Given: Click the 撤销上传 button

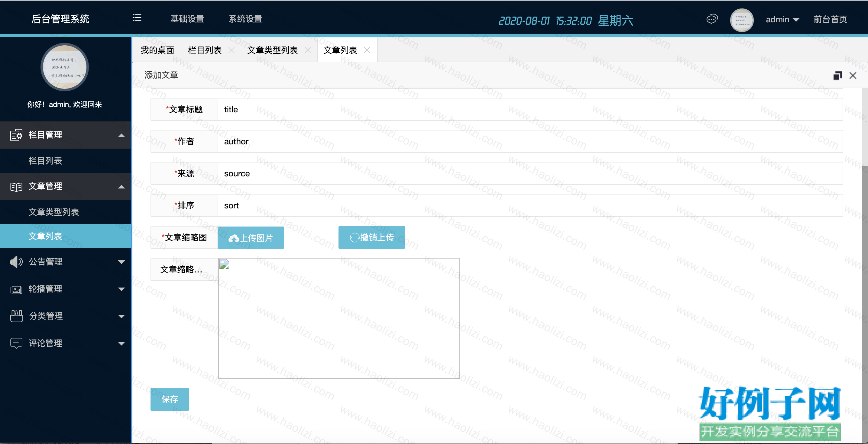Looking at the screenshot, I should [x=372, y=237].
